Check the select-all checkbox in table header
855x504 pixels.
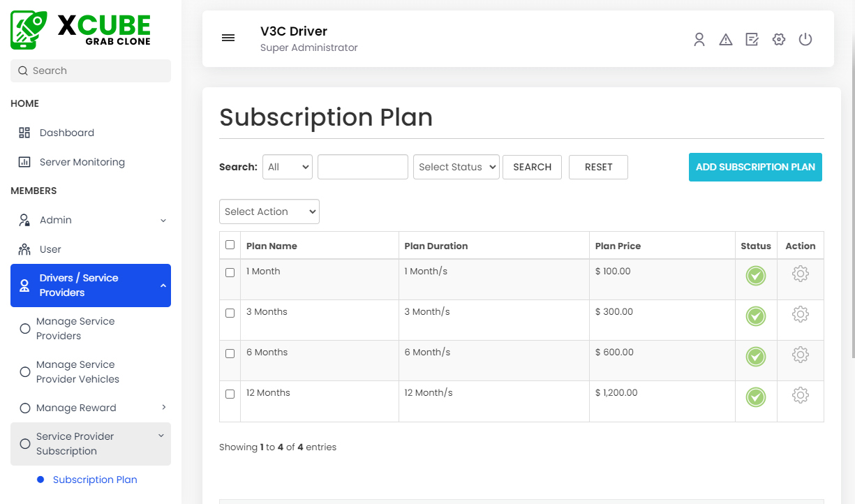pyautogui.click(x=230, y=245)
